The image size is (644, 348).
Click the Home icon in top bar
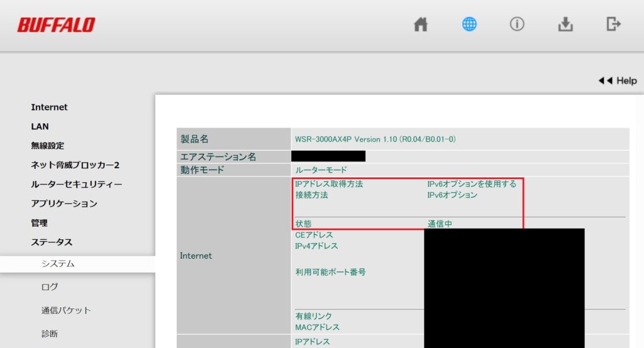coord(421,24)
